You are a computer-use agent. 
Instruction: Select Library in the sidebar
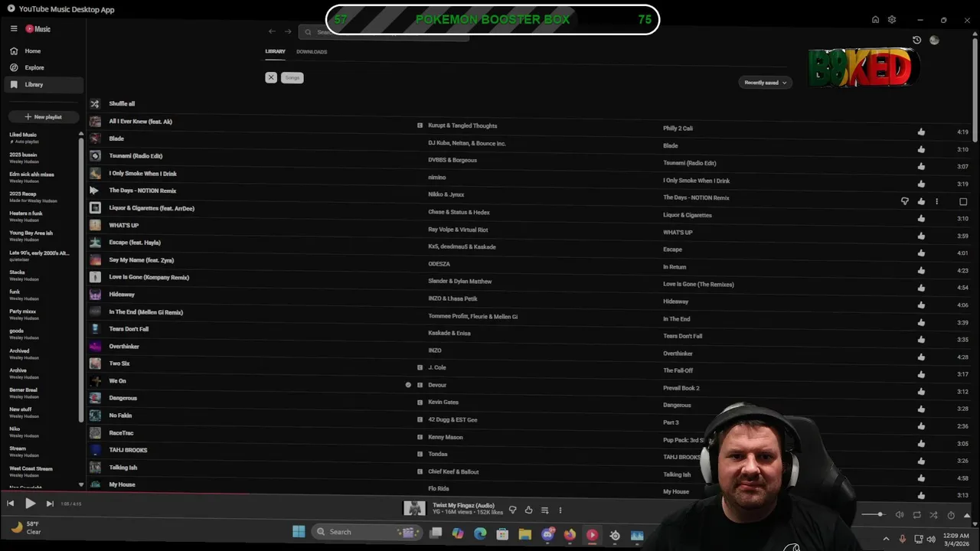tap(45, 84)
